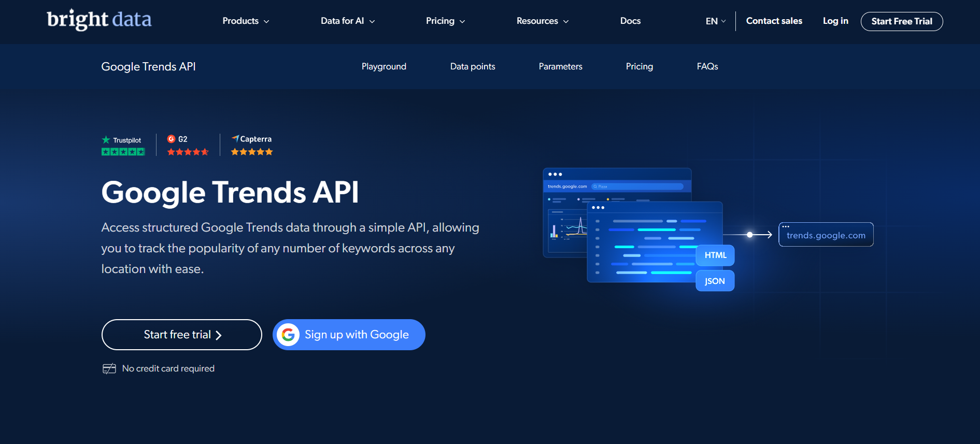Click the G2 red star rating
Viewport: 980px width, 444px height.
pyautogui.click(x=188, y=152)
